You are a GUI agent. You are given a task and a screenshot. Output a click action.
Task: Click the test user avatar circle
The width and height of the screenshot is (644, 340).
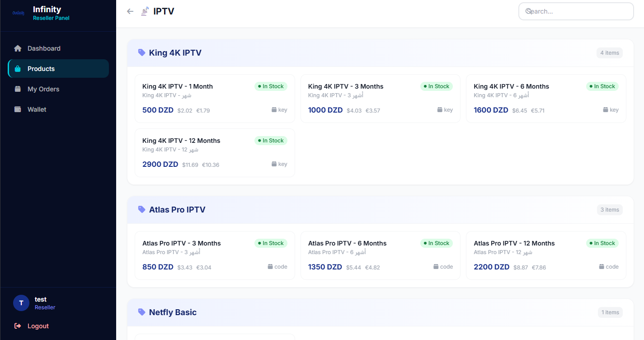tap(21, 303)
